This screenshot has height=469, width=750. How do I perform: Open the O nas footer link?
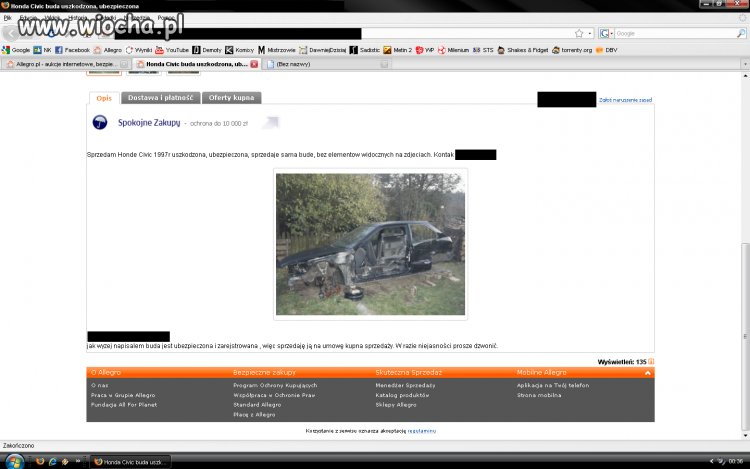tap(99, 385)
